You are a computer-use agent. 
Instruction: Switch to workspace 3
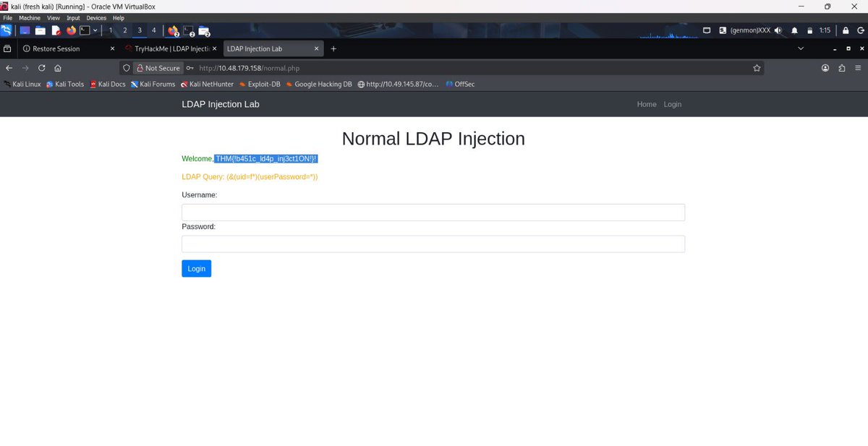[x=140, y=30]
